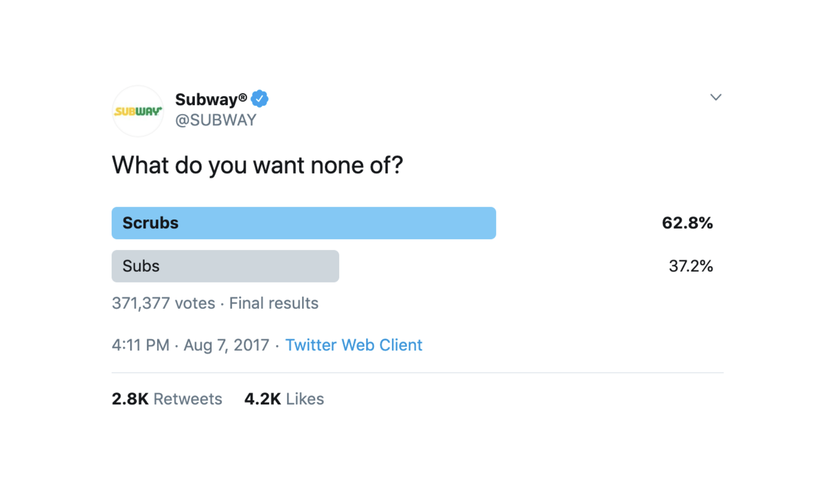Open the tweet options chevron menu
Viewport: 840px width, 504px height.
tap(716, 97)
